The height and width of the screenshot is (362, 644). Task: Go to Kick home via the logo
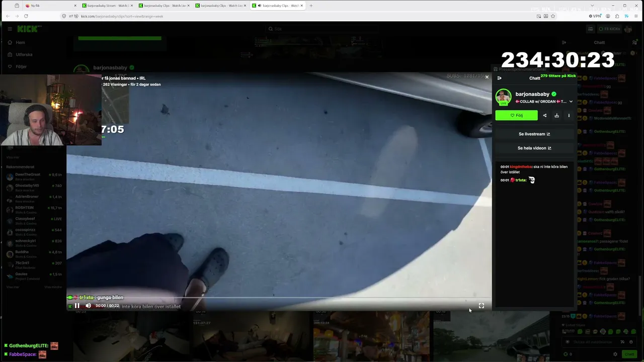[x=27, y=29]
